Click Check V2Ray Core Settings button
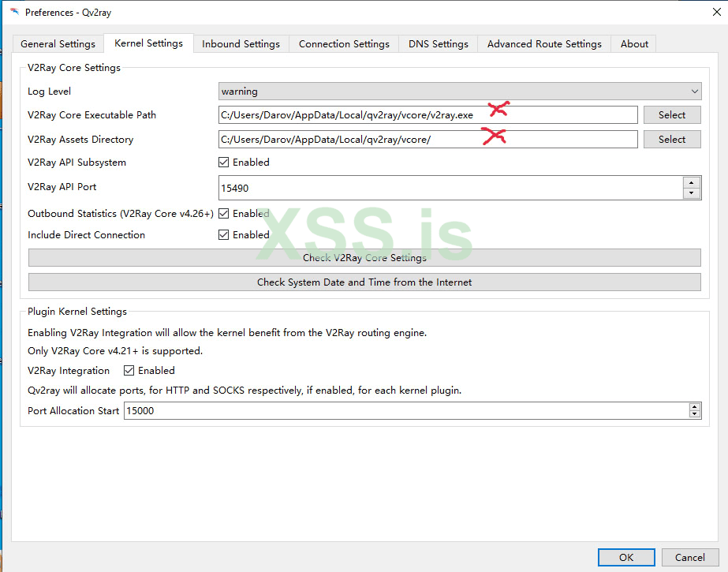Image resolution: width=728 pixels, height=572 pixels. [x=364, y=258]
